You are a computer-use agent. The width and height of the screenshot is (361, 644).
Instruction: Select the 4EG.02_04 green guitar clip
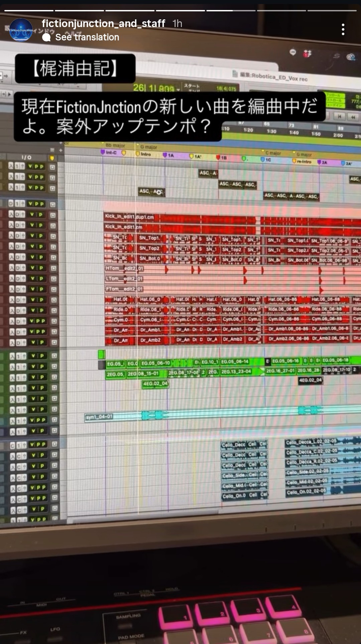pyautogui.click(x=155, y=384)
